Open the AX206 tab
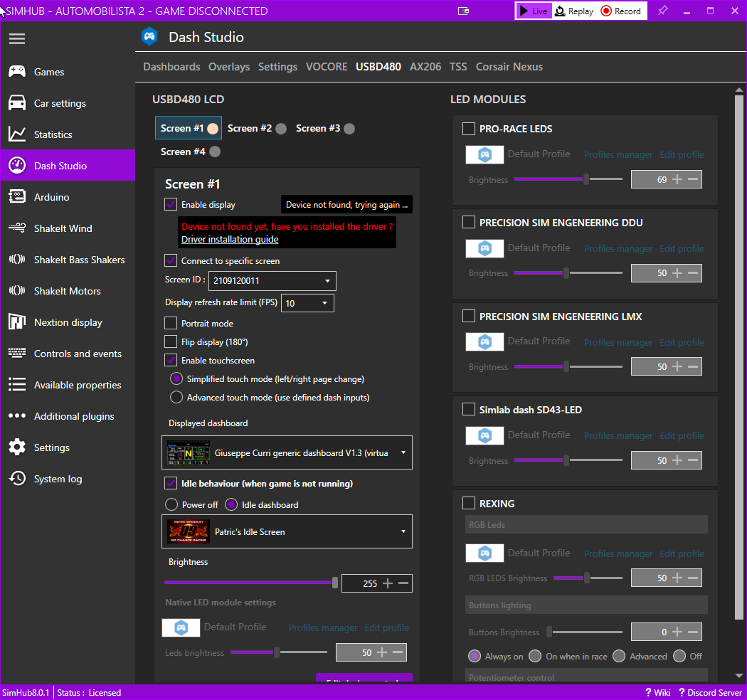The width and height of the screenshot is (747, 700). (x=425, y=67)
